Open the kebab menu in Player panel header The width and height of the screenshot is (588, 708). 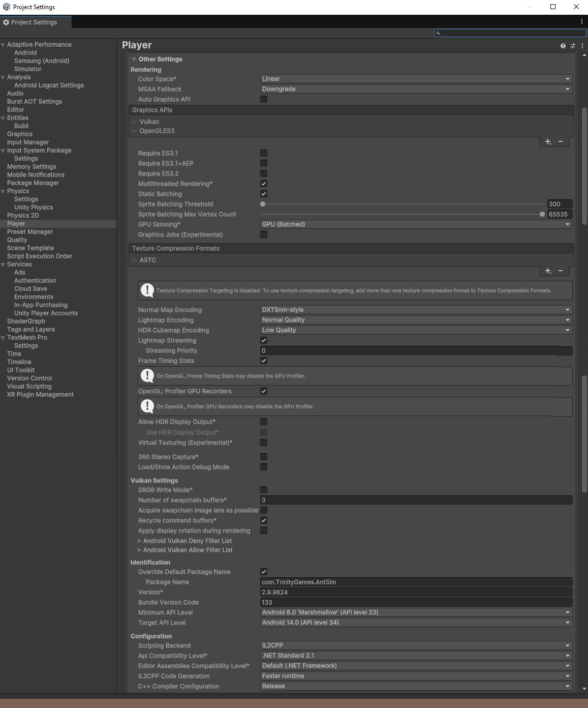coord(581,45)
